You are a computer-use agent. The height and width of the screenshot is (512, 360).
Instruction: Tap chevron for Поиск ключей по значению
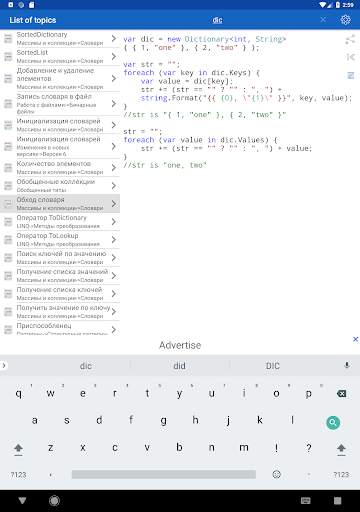point(114,258)
